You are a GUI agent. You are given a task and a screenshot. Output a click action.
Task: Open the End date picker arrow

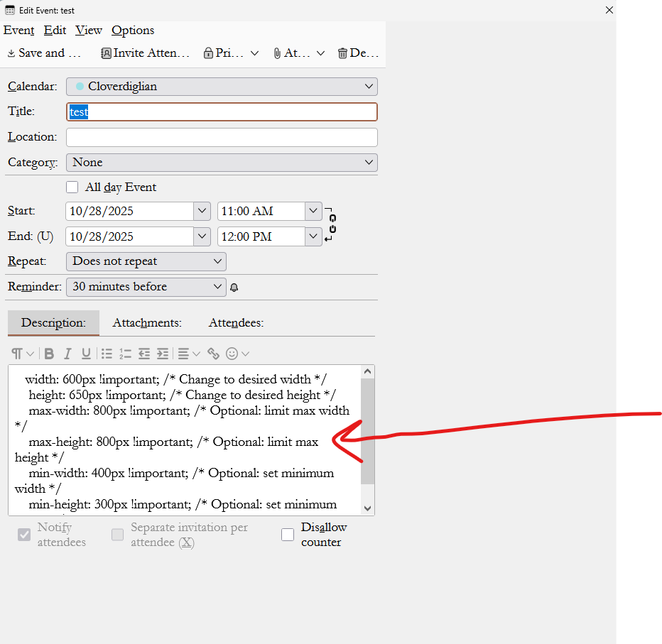202,236
